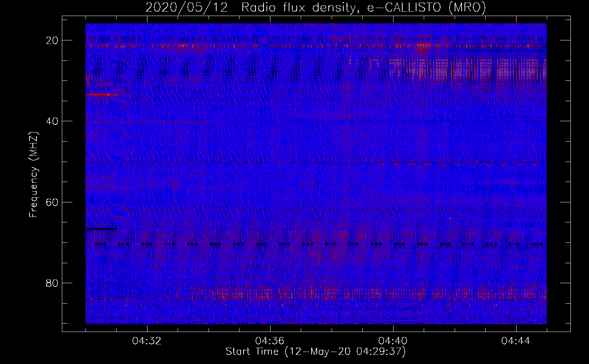Click the time tick label '04:36'

click(270, 341)
